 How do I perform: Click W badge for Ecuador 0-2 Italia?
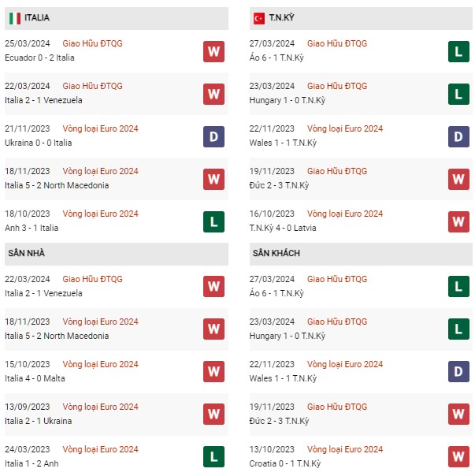(213, 51)
